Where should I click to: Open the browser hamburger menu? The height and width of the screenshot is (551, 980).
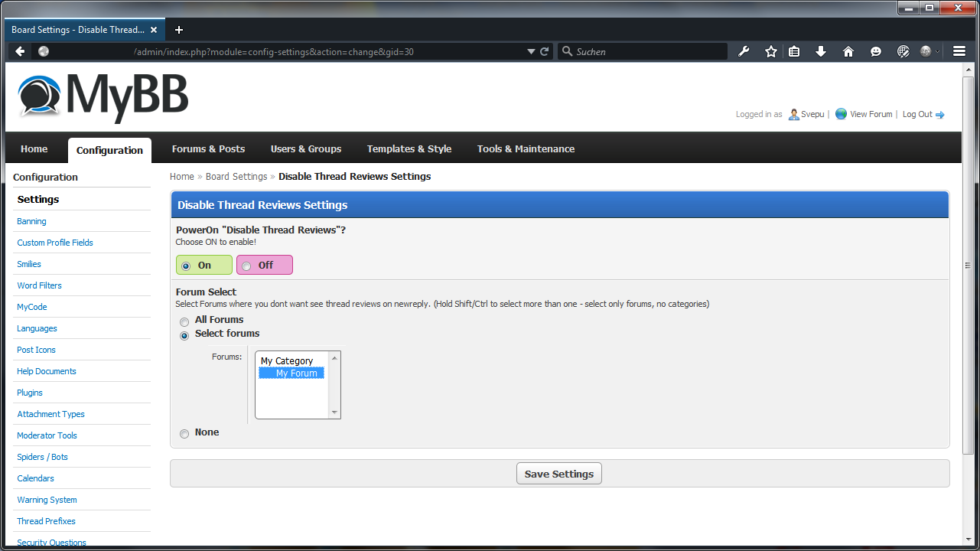tap(959, 51)
